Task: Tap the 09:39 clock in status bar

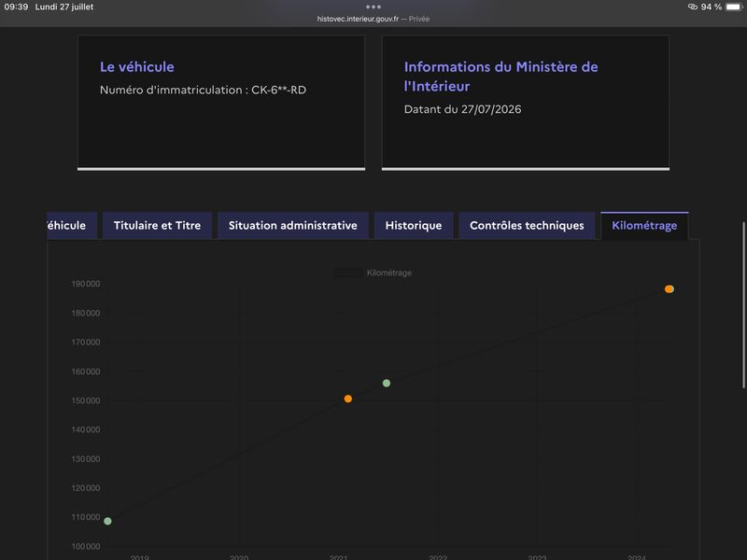Action: (16, 7)
